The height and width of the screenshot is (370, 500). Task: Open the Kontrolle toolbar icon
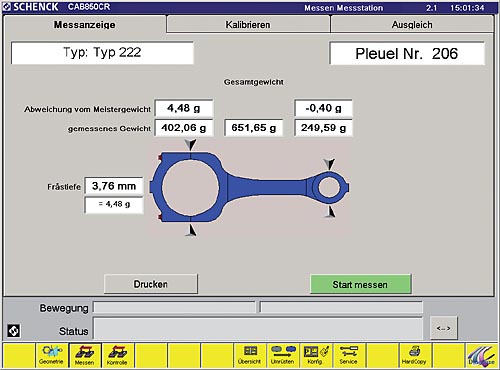point(117,355)
